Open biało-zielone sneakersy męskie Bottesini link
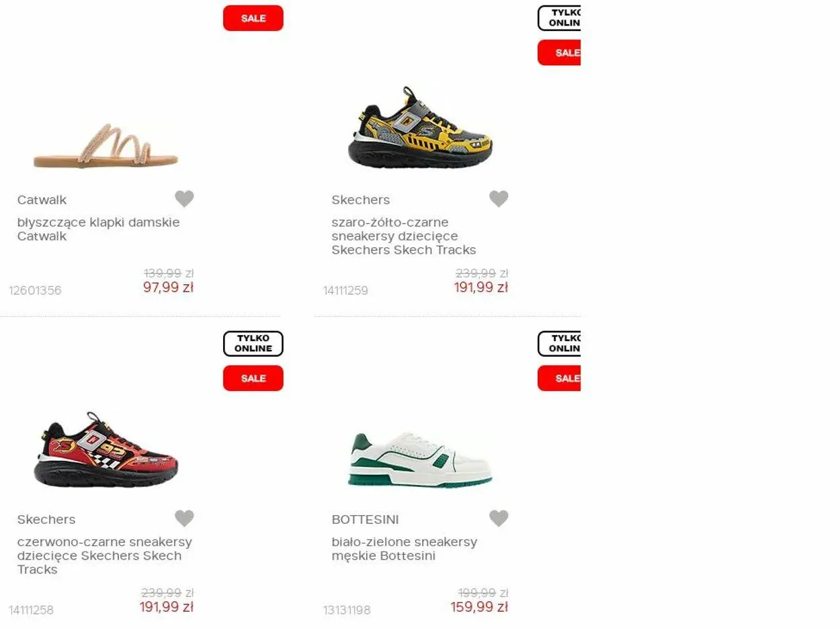The image size is (840, 628). (405, 549)
